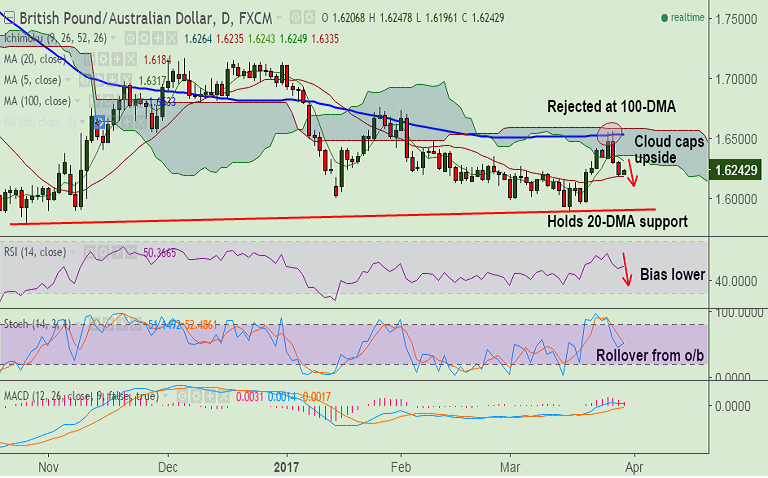Click the 2017 label on the time axis

(287, 467)
